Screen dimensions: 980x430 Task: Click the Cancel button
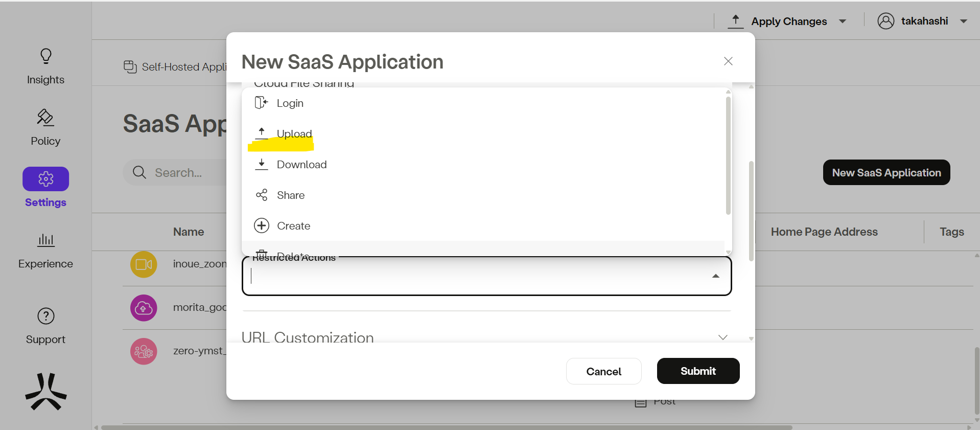(x=603, y=371)
